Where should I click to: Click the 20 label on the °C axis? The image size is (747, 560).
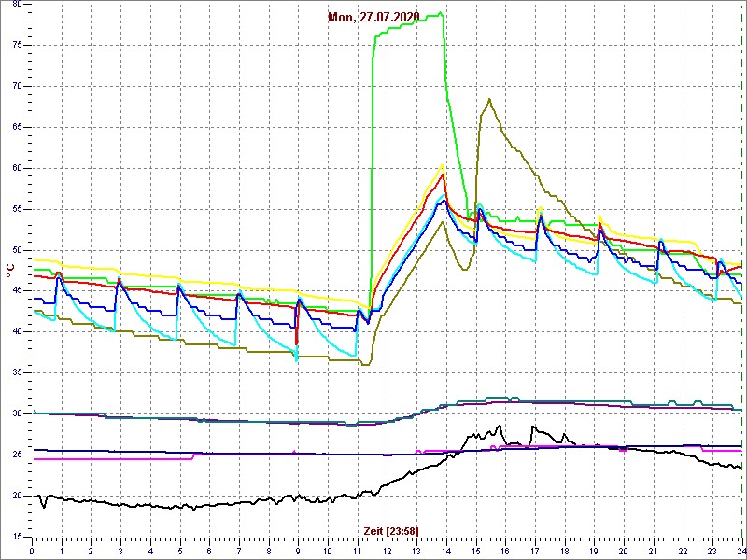point(17,496)
